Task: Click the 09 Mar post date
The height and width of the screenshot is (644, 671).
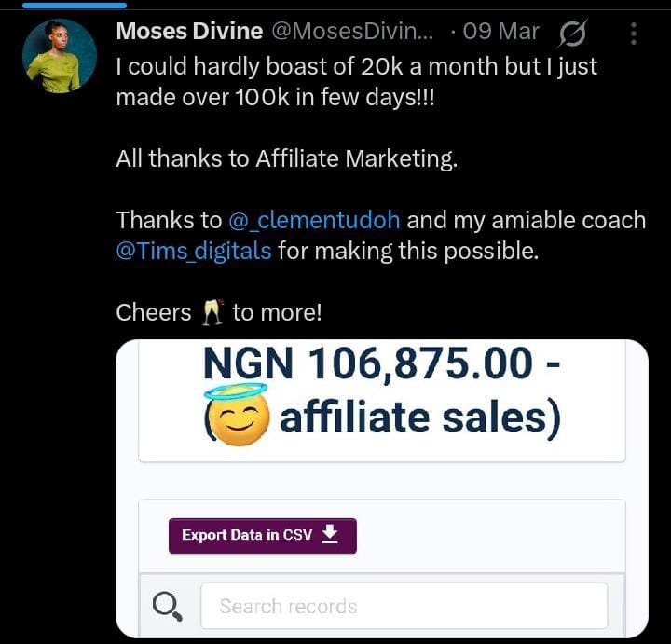Action: (x=500, y=32)
